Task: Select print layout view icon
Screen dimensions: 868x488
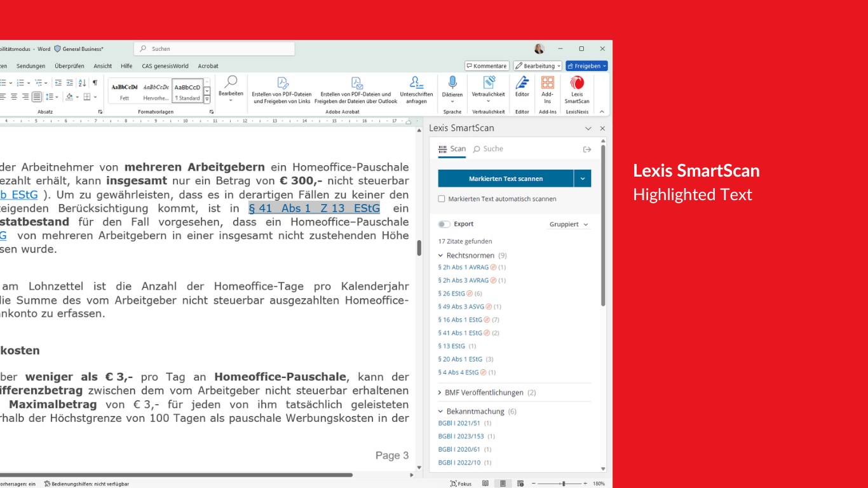Action: [503, 484]
